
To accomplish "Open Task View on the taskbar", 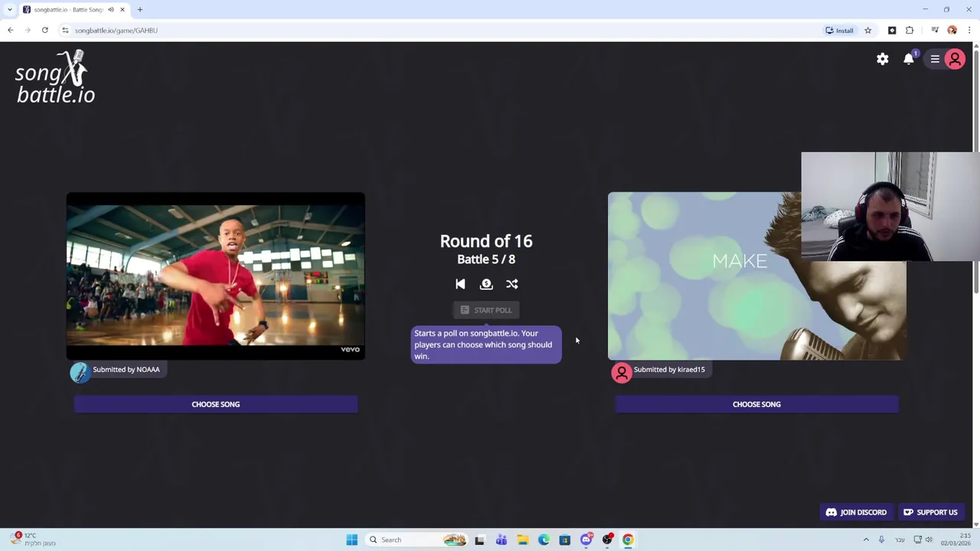I will point(479,540).
